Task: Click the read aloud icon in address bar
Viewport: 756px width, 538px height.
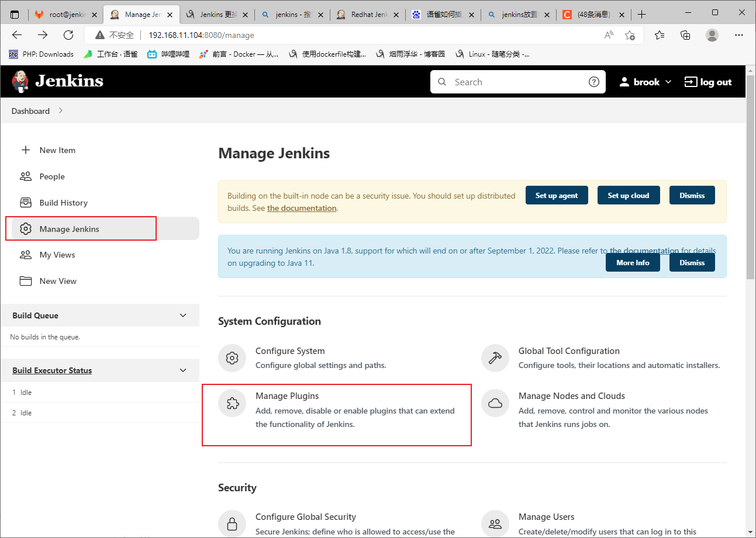Action: click(x=609, y=35)
